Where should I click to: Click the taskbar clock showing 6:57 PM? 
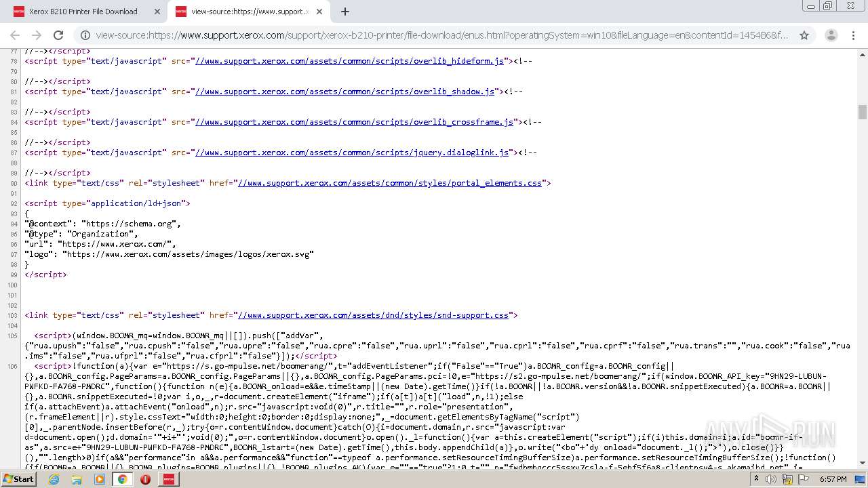click(x=833, y=479)
